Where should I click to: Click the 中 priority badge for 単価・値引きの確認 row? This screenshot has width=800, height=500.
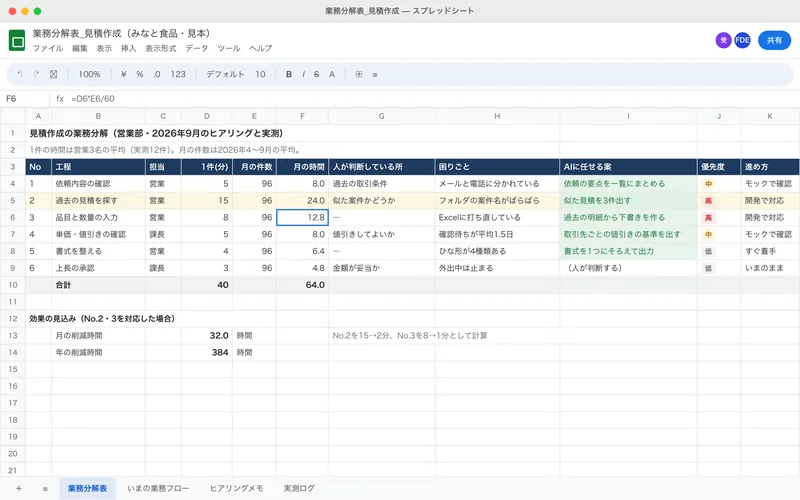tap(708, 234)
